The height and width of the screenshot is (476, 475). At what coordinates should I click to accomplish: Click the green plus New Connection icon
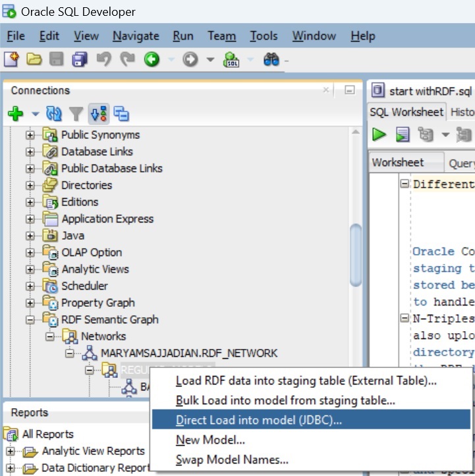coord(16,114)
